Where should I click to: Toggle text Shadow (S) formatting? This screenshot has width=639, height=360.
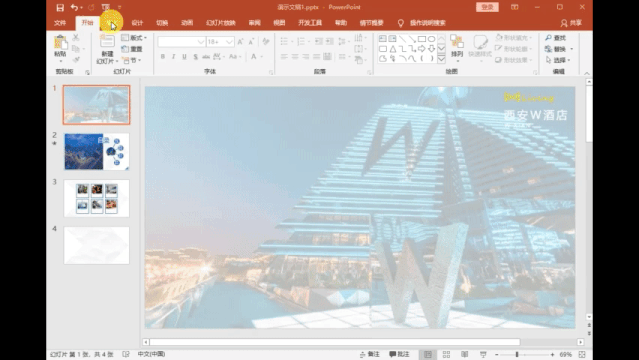196,57
